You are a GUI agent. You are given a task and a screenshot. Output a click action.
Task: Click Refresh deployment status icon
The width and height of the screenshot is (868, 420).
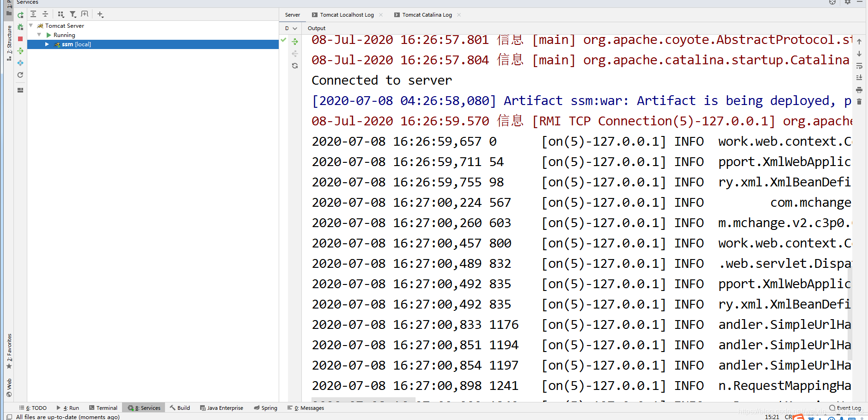coord(295,66)
